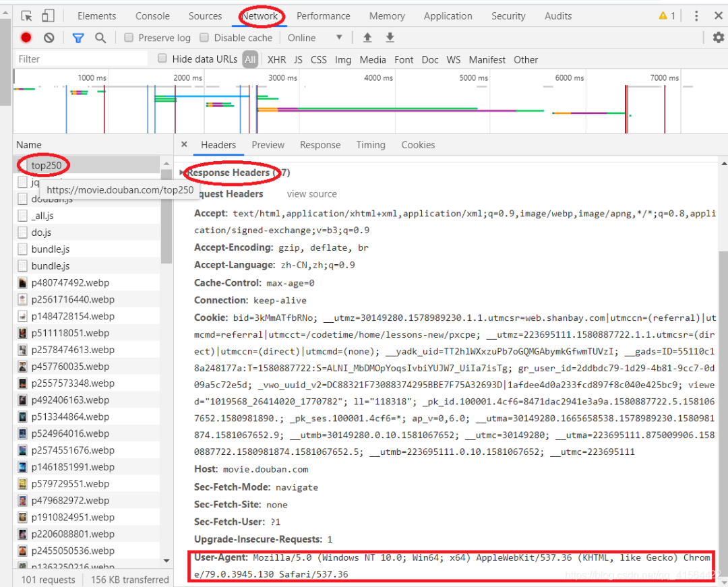Image resolution: width=728 pixels, height=587 pixels.
Task: Select the p2561716440.webp image request
Action: click(86, 299)
